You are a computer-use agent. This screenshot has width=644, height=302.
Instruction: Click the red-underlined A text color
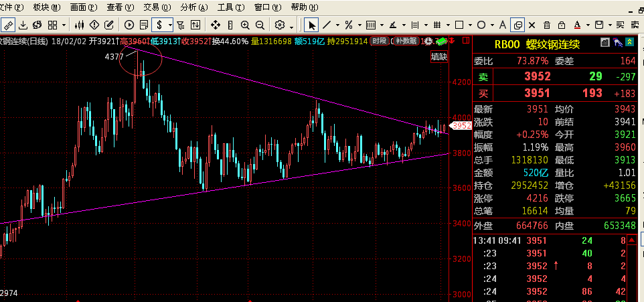pyautogui.click(x=577, y=25)
